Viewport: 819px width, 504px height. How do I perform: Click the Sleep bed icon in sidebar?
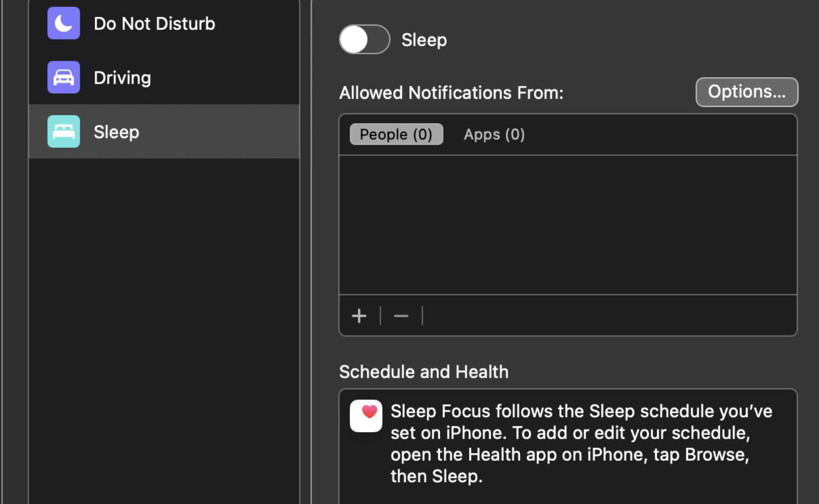(63, 132)
